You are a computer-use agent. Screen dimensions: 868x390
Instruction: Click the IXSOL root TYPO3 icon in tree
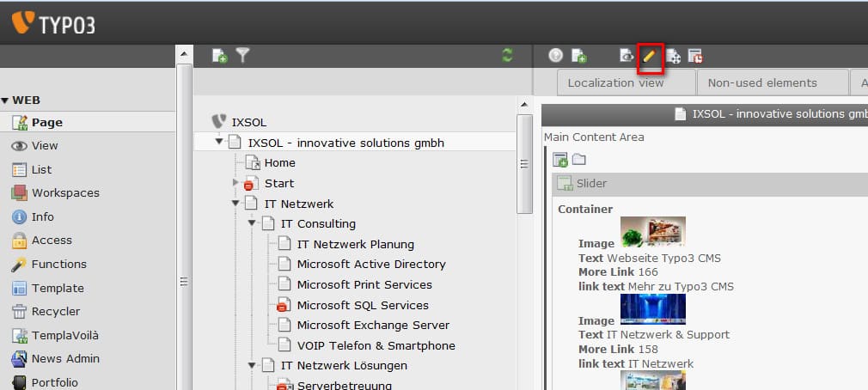[x=219, y=122]
